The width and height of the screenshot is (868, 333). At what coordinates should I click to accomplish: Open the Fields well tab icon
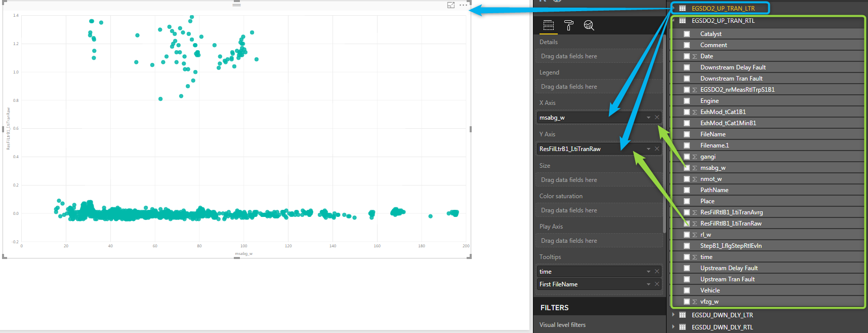pos(549,25)
